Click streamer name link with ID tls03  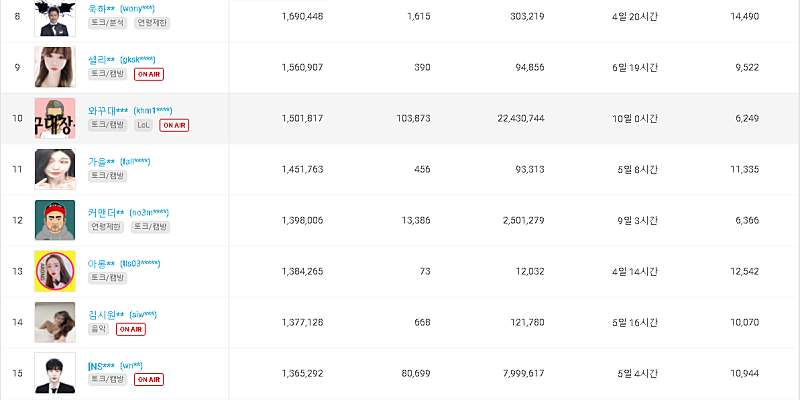click(x=102, y=263)
